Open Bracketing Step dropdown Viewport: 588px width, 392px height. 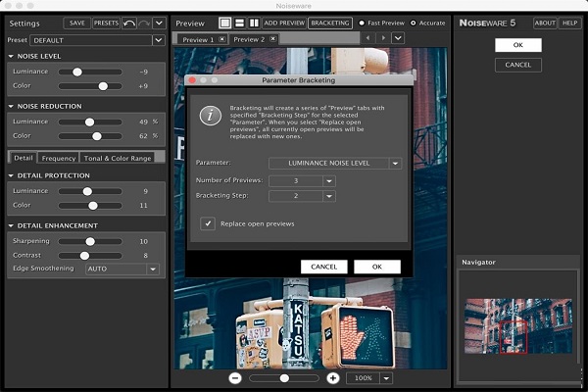[x=329, y=196]
